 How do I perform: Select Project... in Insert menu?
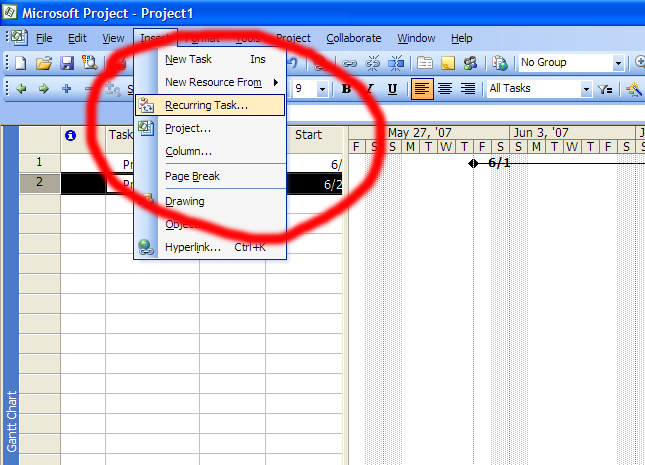210,128
